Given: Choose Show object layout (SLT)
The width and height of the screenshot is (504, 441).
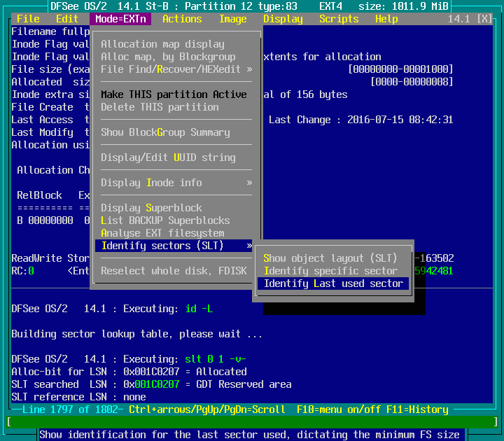Looking at the screenshot, I should tap(330, 258).
